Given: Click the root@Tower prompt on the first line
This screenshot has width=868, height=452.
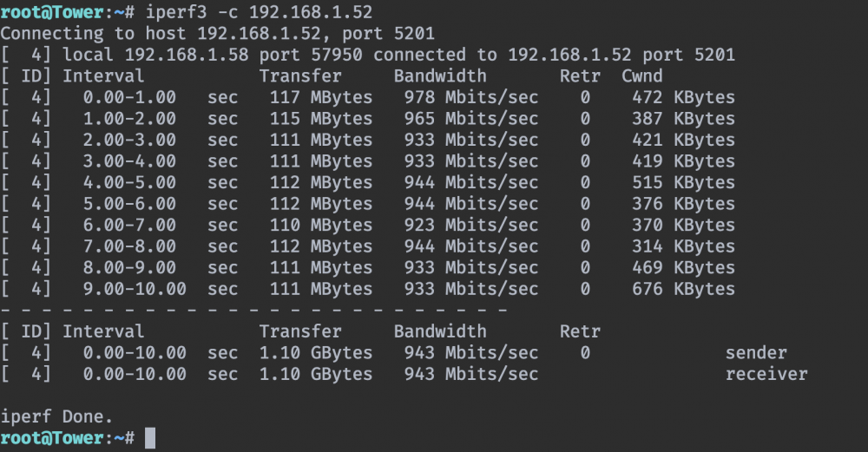Looking at the screenshot, I should pos(51,12).
